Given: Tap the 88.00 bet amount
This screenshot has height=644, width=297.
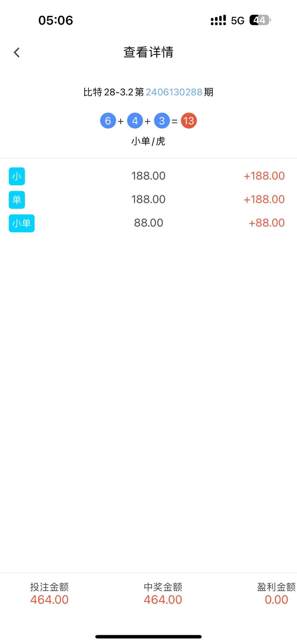Looking at the screenshot, I should (148, 223).
